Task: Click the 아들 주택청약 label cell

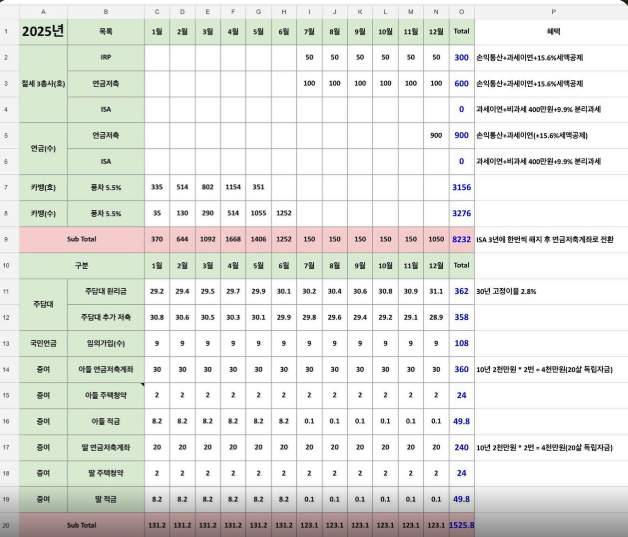Action: pyautogui.click(x=106, y=395)
